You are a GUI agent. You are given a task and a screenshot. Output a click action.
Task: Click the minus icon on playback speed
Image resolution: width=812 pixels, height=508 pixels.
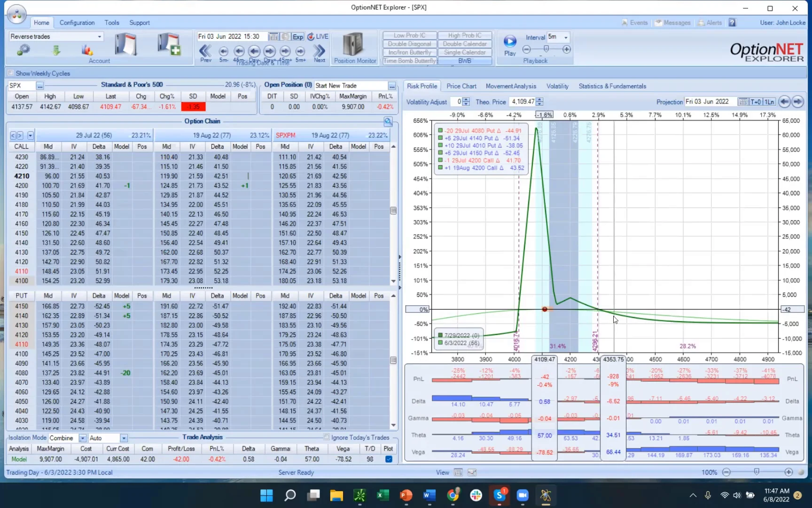click(526, 49)
